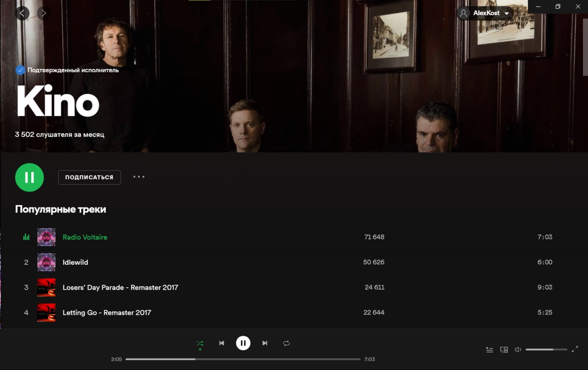Skip to the previous track
588x370 pixels.
[x=221, y=343]
